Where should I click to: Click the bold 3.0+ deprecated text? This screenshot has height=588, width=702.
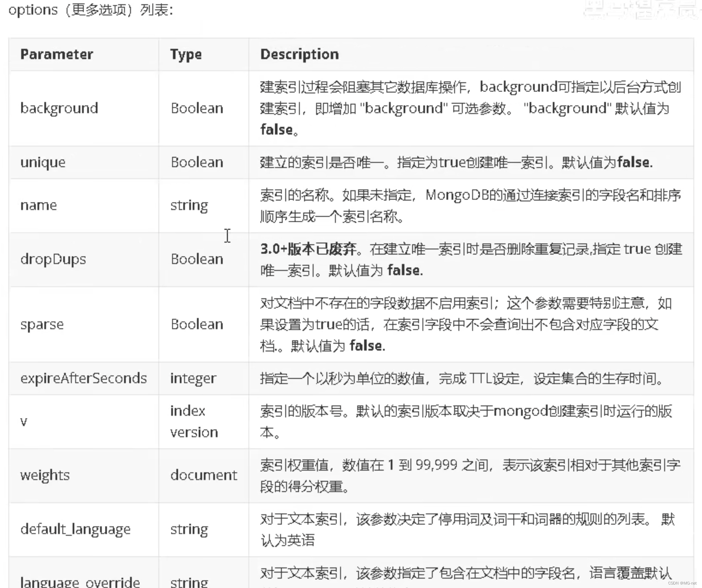pyautogui.click(x=308, y=249)
